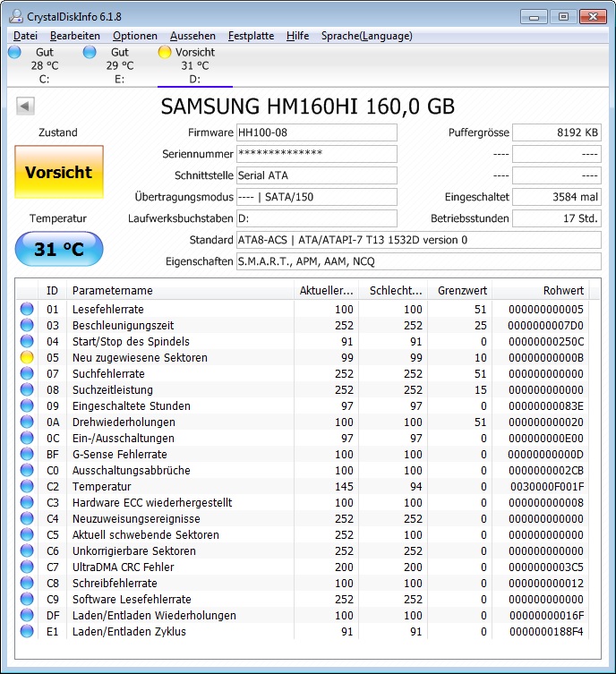Click status icon of G-Sense Fehlerrate

click(x=27, y=455)
